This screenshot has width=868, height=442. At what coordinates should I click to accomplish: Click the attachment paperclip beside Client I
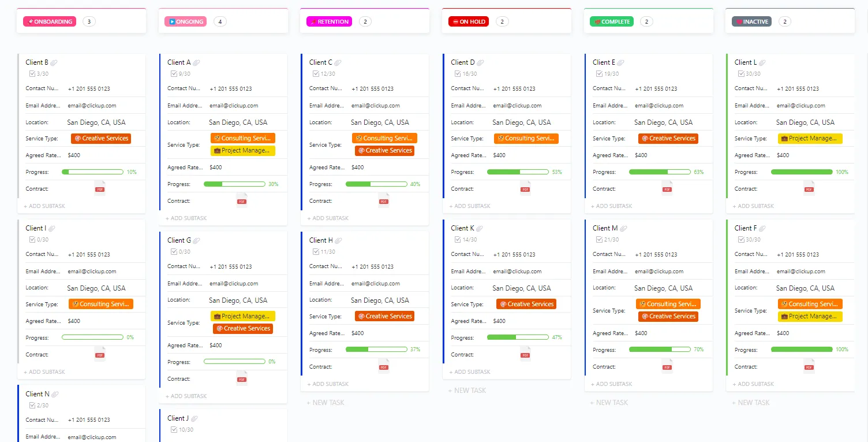coord(52,228)
